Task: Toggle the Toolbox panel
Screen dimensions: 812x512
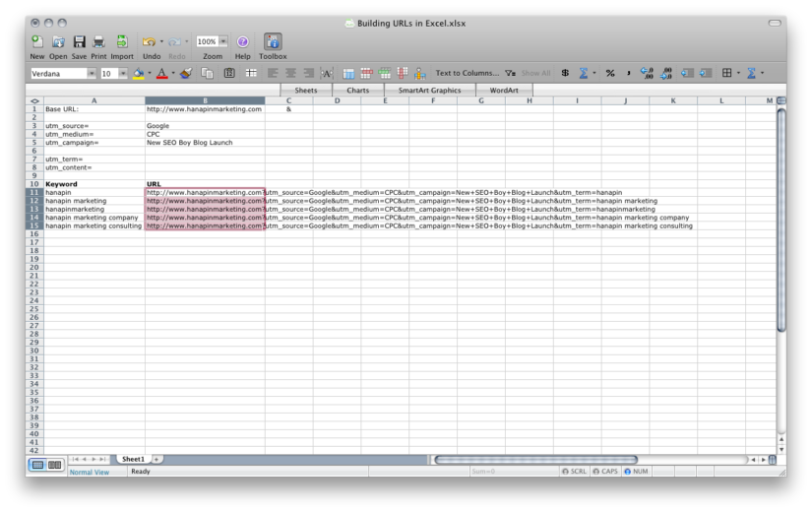Action: (x=273, y=42)
